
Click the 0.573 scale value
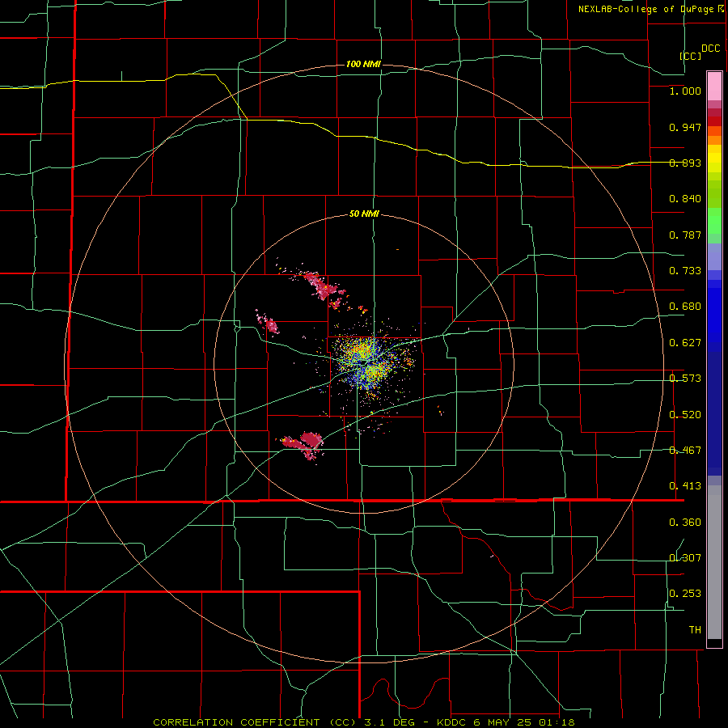(x=685, y=379)
